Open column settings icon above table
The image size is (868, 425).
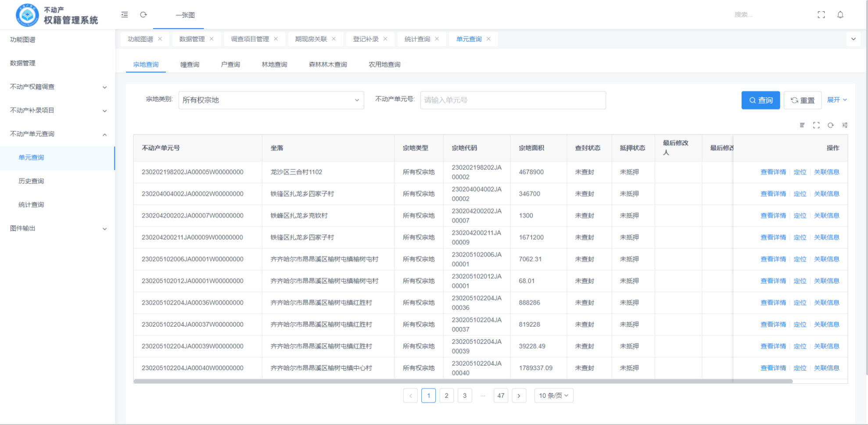pos(845,125)
